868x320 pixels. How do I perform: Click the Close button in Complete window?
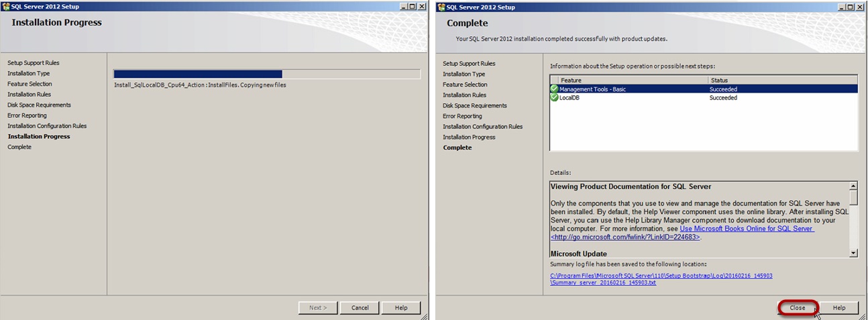point(798,307)
